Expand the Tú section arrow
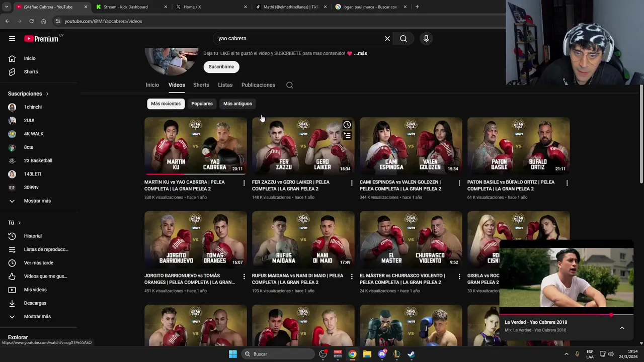The width and height of the screenshot is (644, 362). coord(19,223)
